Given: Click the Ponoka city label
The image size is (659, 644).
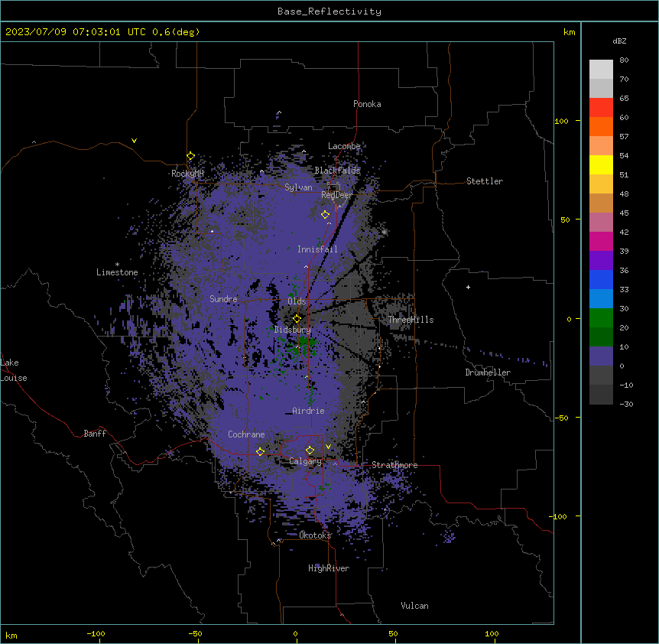Looking at the screenshot, I should [x=367, y=104].
